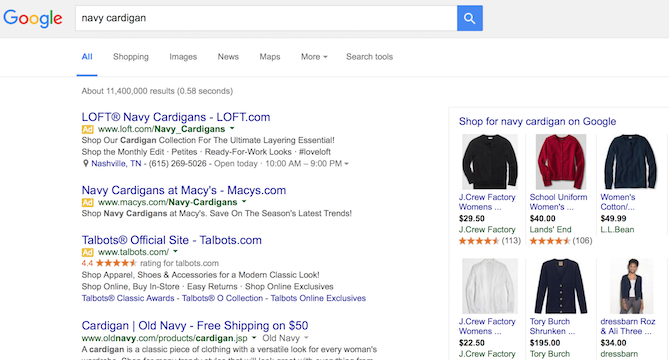
Task: Click Tory Burch navy cardigan image
Action: coord(561,286)
